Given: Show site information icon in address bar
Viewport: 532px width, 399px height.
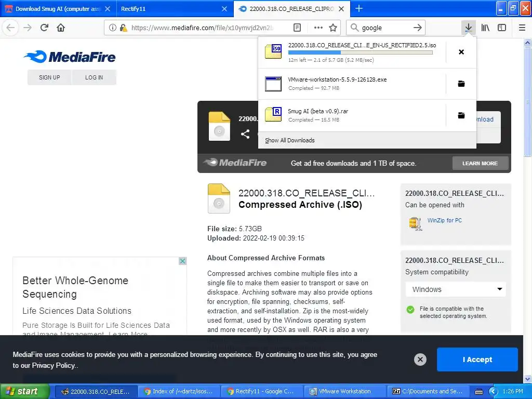Looking at the screenshot, I should tap(113, 28).
